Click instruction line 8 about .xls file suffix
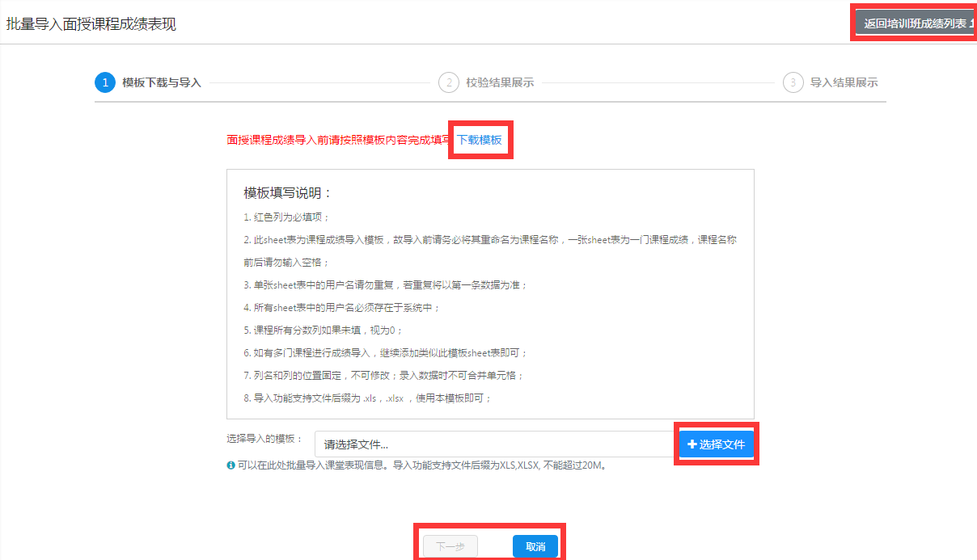This screenshot has width=977, height=560. pos(368,398)
